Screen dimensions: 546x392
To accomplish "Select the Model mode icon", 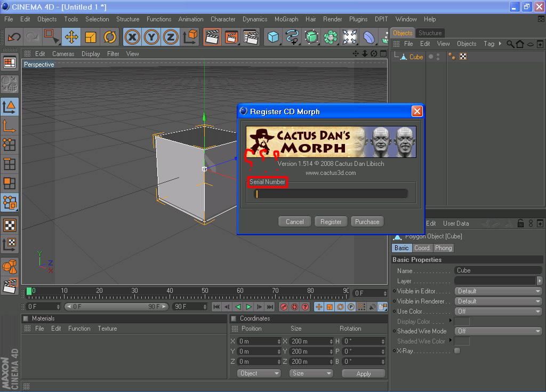I will click(x=10, y=107).
